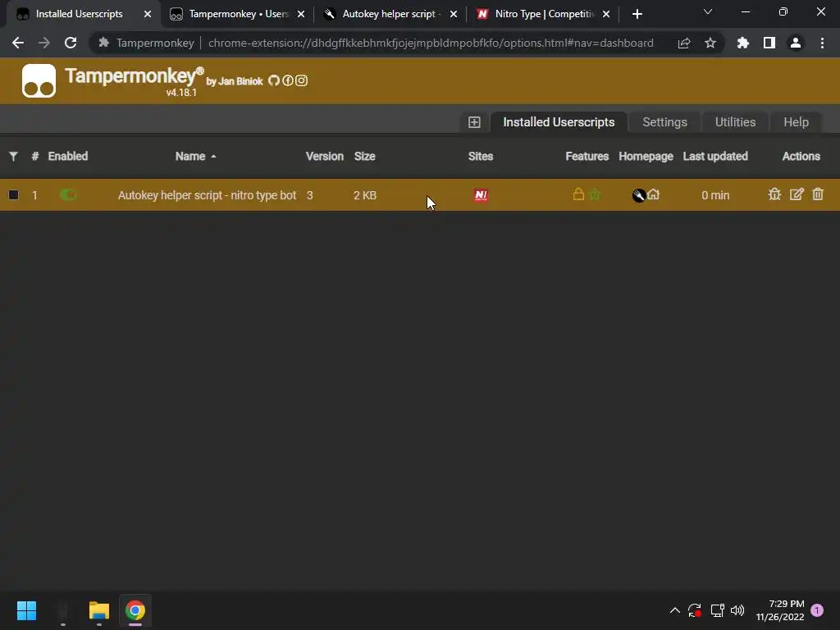Screen dimensions: 840x630
Task: Go back with browser back arrow
Action: pos(18,43)
